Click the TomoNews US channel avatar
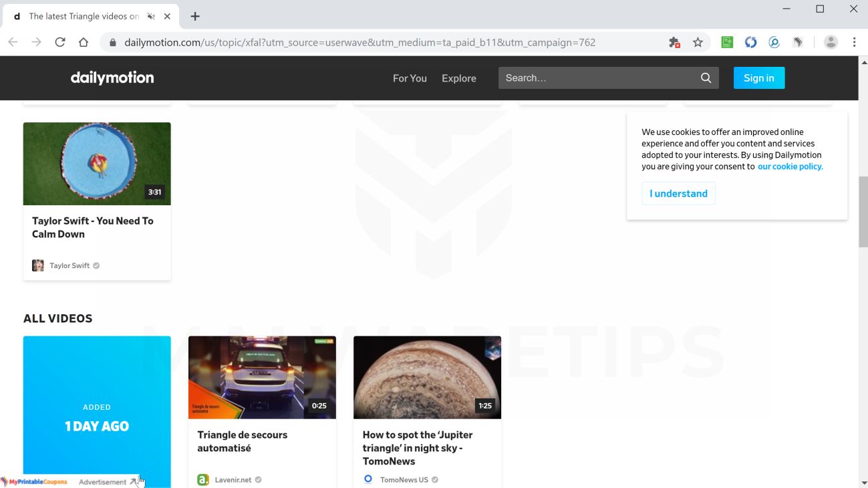This screenshot has width=868, height=488. (x=368, y=479)
